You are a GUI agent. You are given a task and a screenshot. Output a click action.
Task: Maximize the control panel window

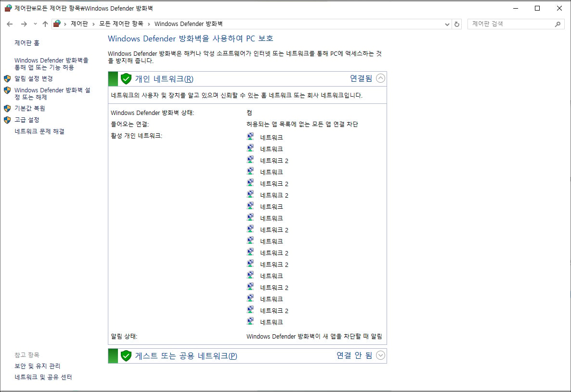click(537, 8)
